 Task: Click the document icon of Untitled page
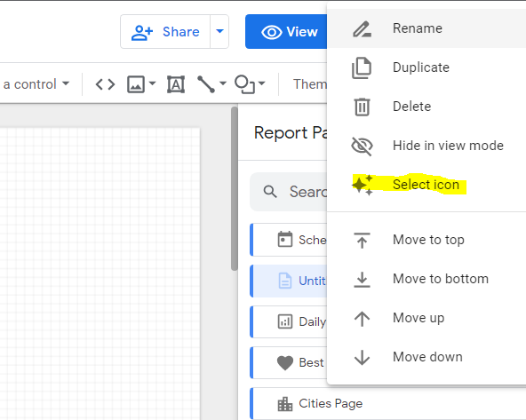pos(285,281)
